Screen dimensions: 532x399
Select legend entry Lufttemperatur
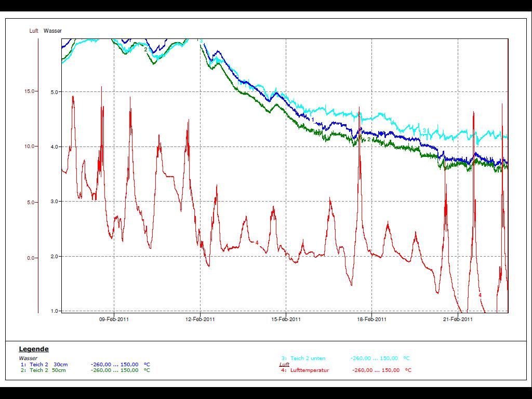310,370
